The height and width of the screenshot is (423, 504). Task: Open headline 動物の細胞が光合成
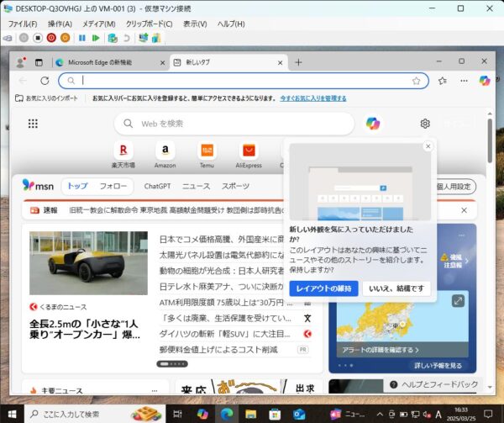[x=222, y=271]
